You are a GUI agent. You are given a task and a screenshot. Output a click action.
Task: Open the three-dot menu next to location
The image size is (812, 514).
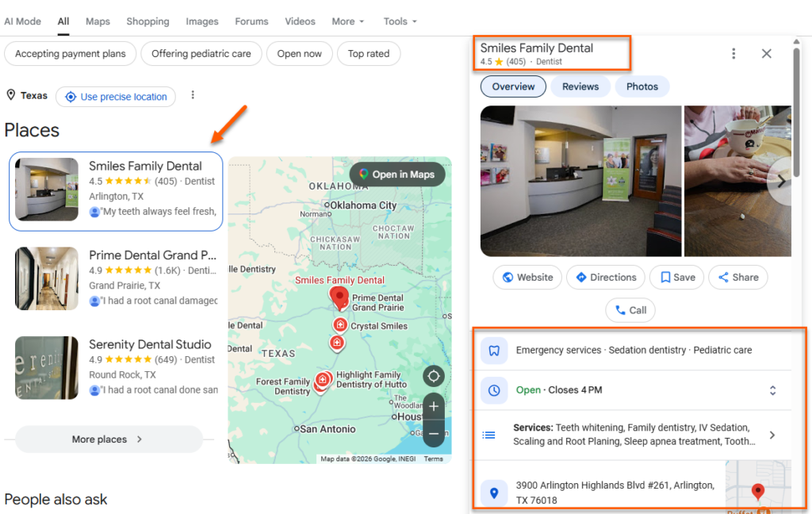pos(193,95)
